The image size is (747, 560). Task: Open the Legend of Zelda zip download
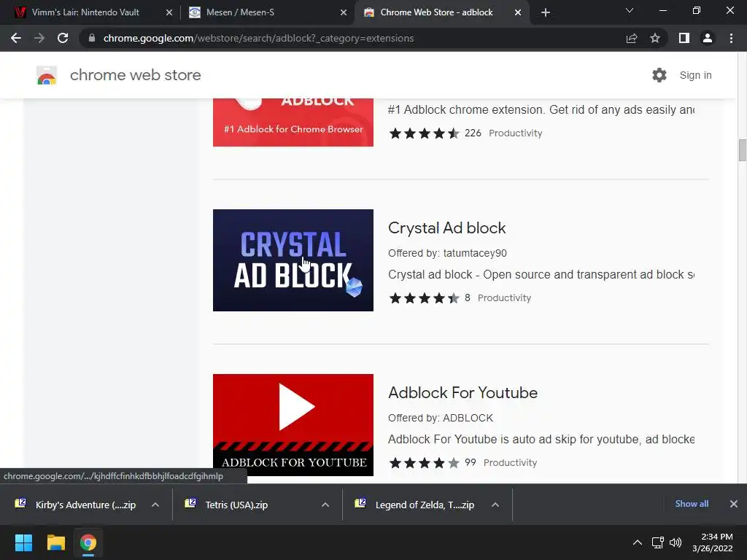click(415, 505)
